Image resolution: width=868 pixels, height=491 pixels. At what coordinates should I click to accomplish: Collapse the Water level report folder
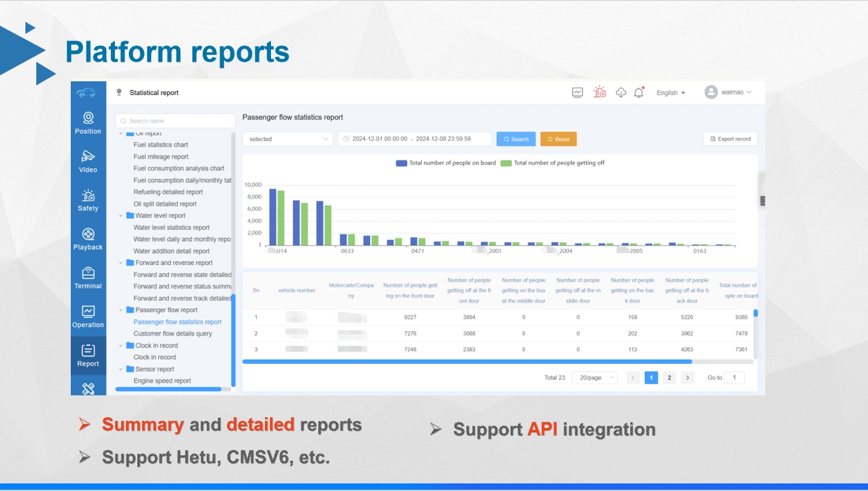(x=121, y=216)
